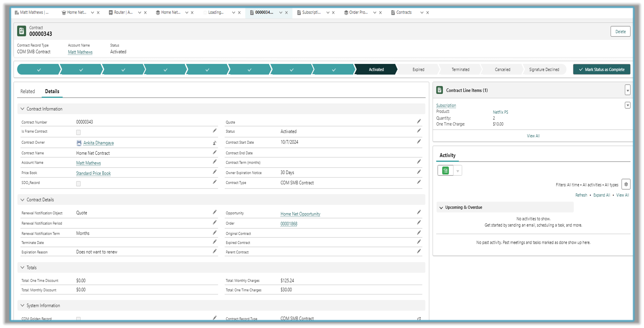Switch to the Related tab
The height and width of the screenshot is (328, 644).
pos(28,91)
